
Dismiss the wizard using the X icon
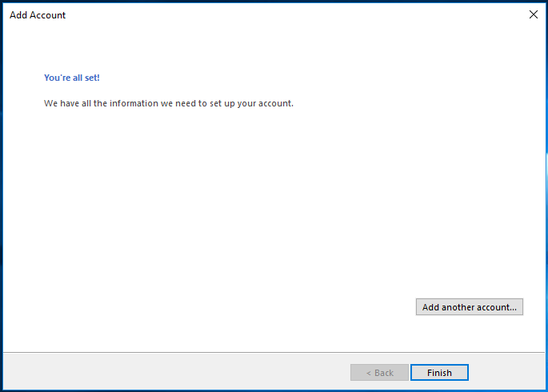(534, 14)
